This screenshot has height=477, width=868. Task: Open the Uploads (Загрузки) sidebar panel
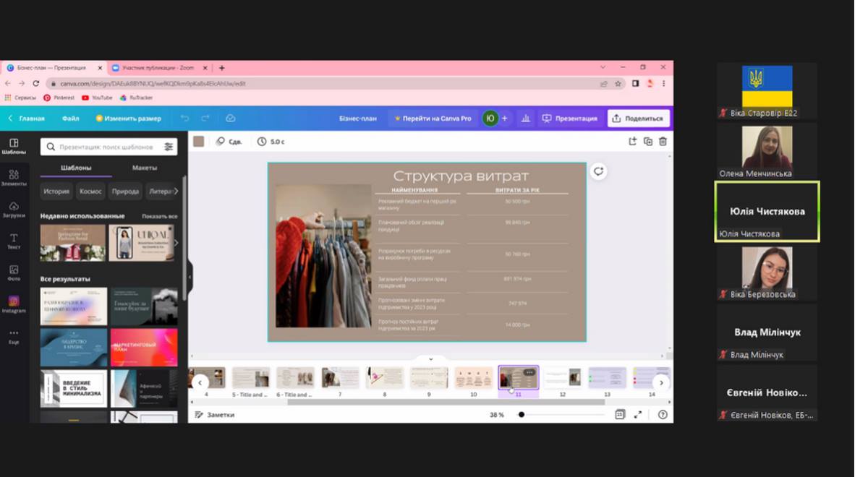click(14, 210)
